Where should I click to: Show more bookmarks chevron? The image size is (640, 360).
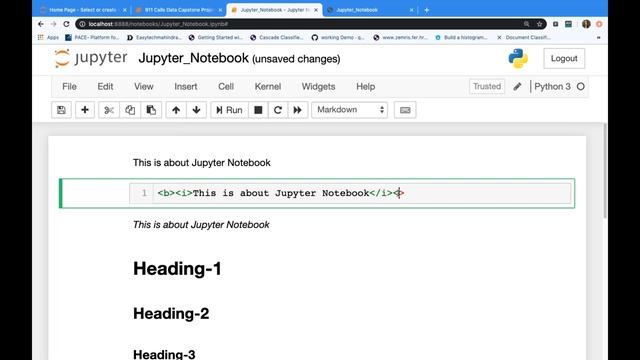click(598, 38)
